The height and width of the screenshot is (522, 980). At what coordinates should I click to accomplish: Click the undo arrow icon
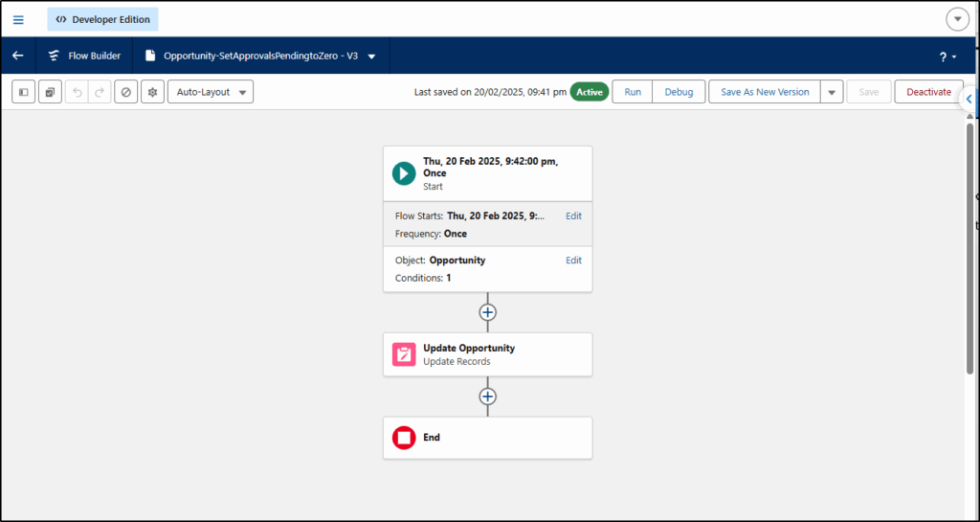coord(77,92)
